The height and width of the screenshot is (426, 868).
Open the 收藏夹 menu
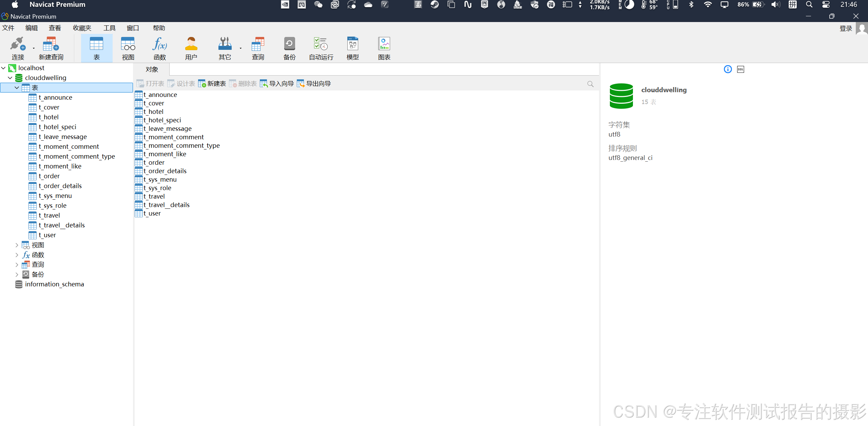[x=82, y=28]
